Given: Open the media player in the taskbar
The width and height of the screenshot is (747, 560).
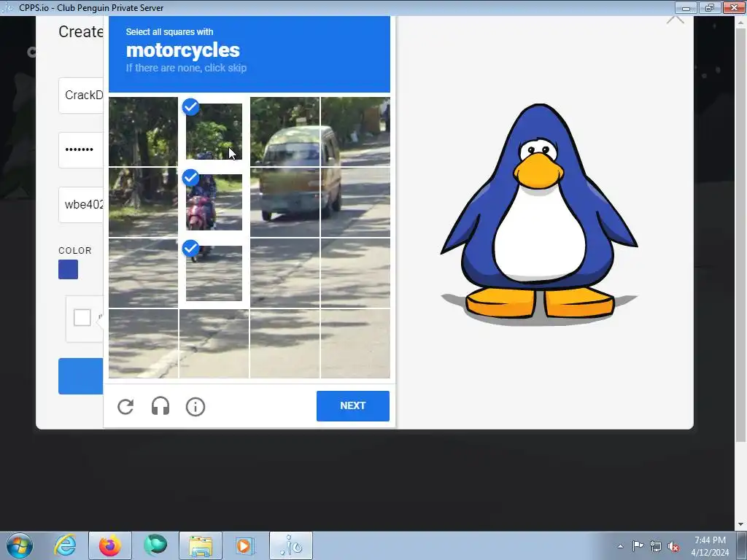Looking at the screenshot, I should point(246,545).
